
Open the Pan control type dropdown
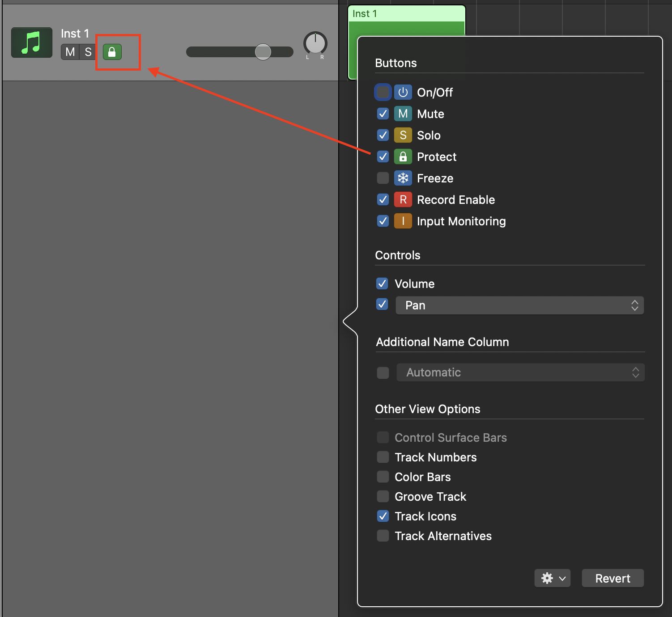point(519,305)
